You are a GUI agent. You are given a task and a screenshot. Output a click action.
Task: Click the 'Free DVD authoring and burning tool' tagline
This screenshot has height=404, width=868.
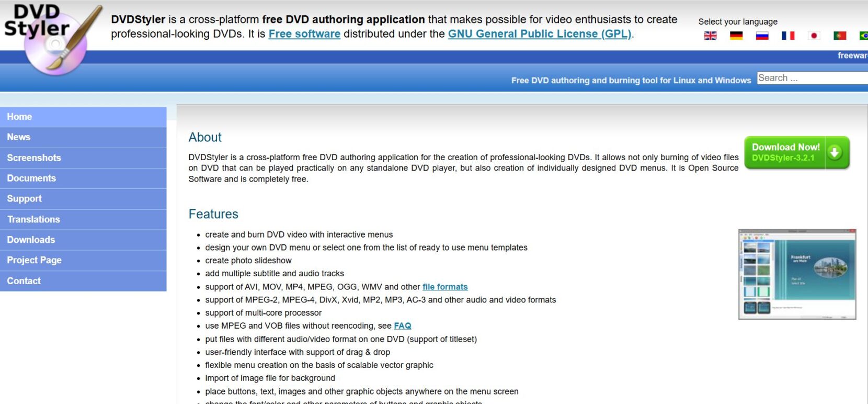point(631,80)
